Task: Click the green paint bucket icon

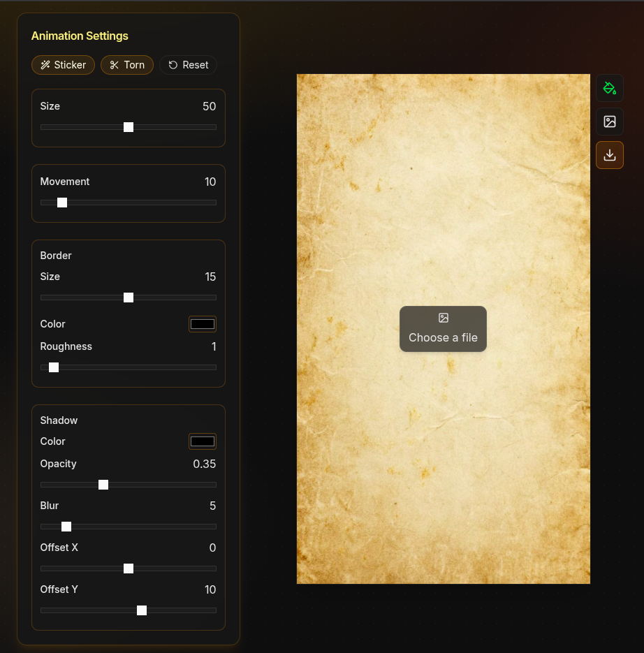Action: click(x=610, y=88)
